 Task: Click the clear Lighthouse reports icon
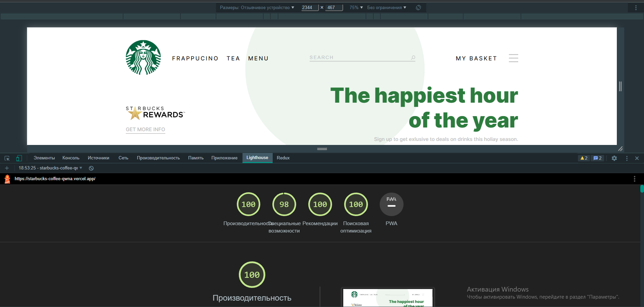91,168
